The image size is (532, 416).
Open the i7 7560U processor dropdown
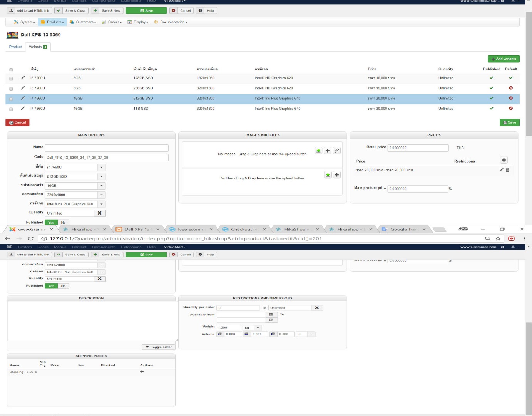coord(102,167)
